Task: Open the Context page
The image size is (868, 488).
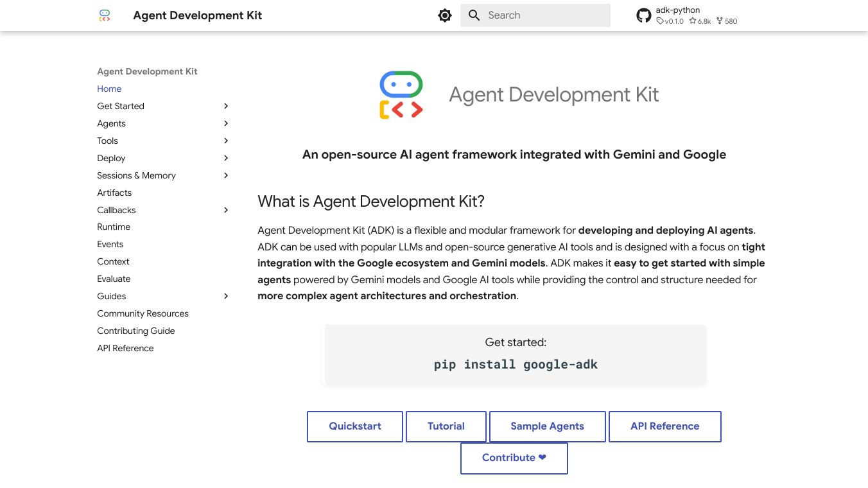Action: click(113, 261)
